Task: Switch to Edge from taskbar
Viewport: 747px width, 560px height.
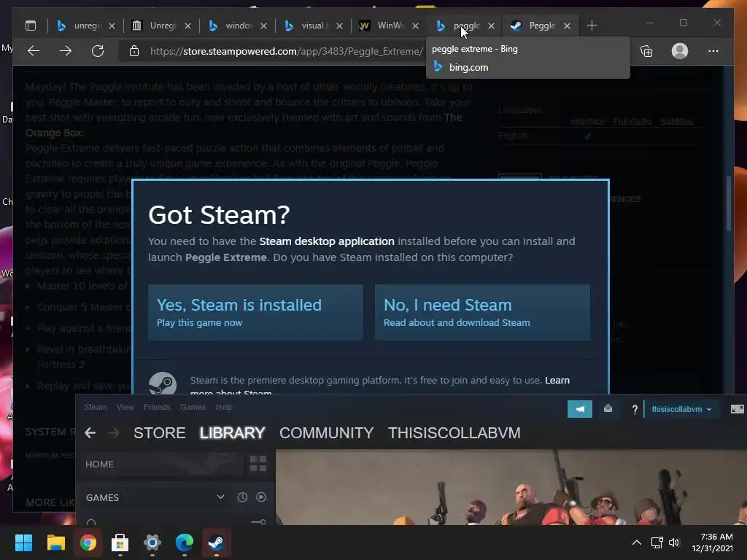Action: 185,542
